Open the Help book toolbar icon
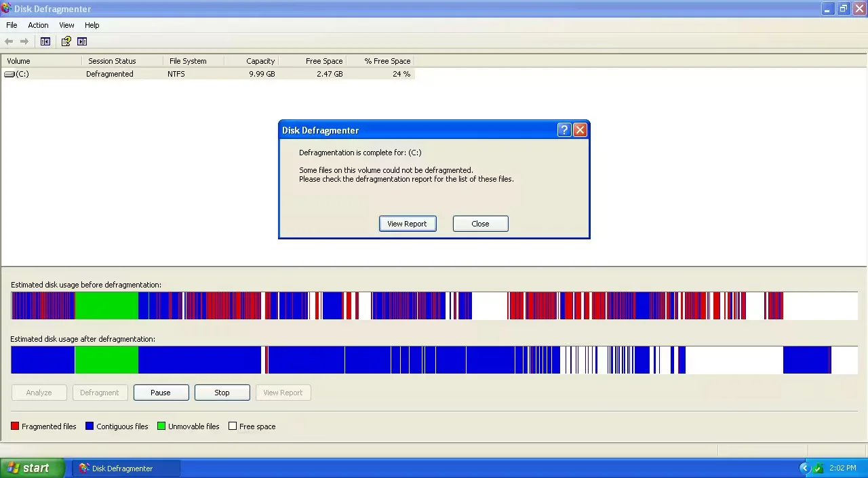 (66, 41)
